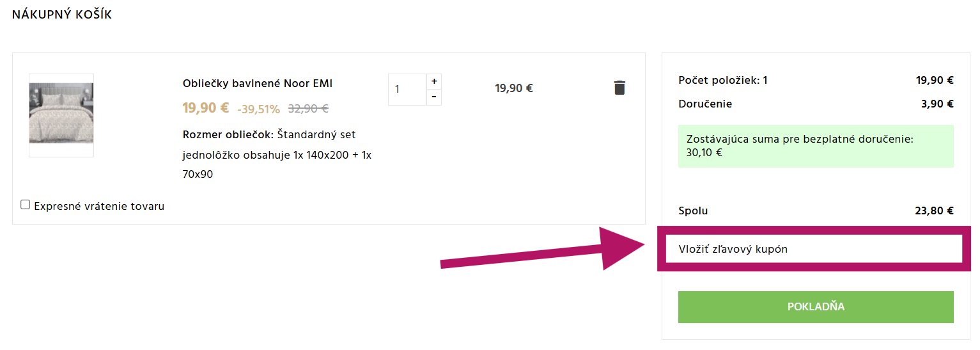Click the crossed-out 32,90 € original price

coord(308,109)
